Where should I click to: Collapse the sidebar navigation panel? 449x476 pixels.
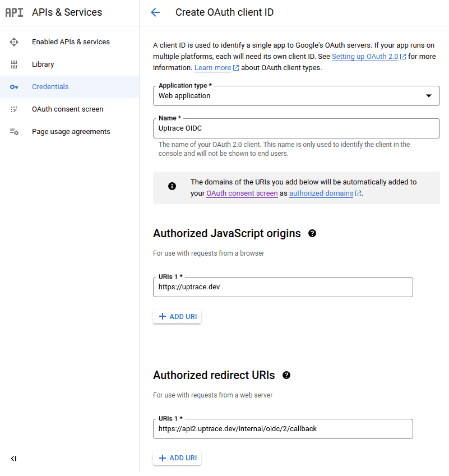pyautogui.click(x=13, y=459)
